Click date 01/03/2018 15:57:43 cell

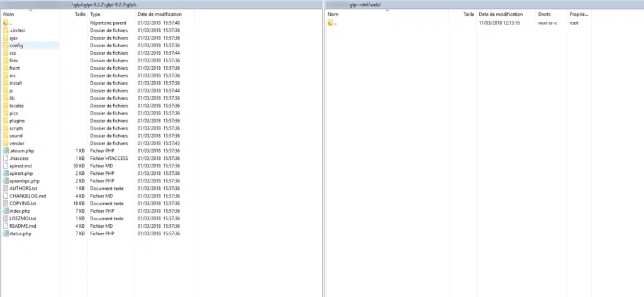158,143
